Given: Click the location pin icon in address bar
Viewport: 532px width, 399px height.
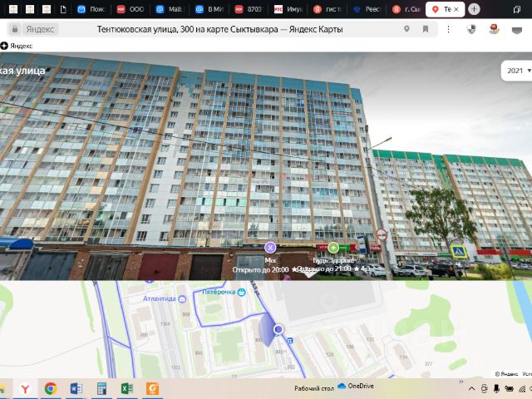Looking at the screenshot, I should tap(406, 29).
